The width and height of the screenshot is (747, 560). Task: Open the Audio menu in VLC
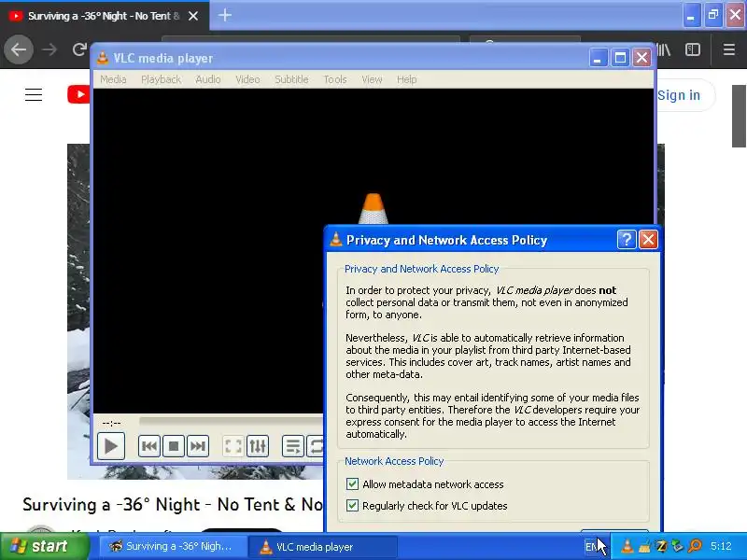pos(207,79)
